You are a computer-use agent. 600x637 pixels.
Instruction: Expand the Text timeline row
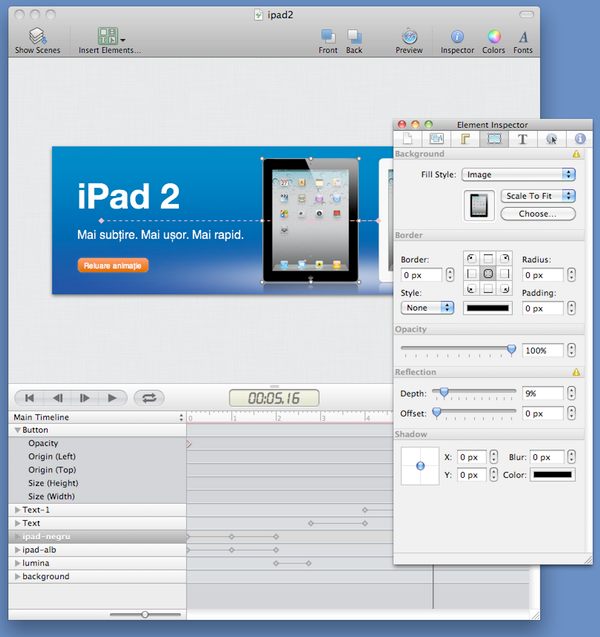[17, 523]
